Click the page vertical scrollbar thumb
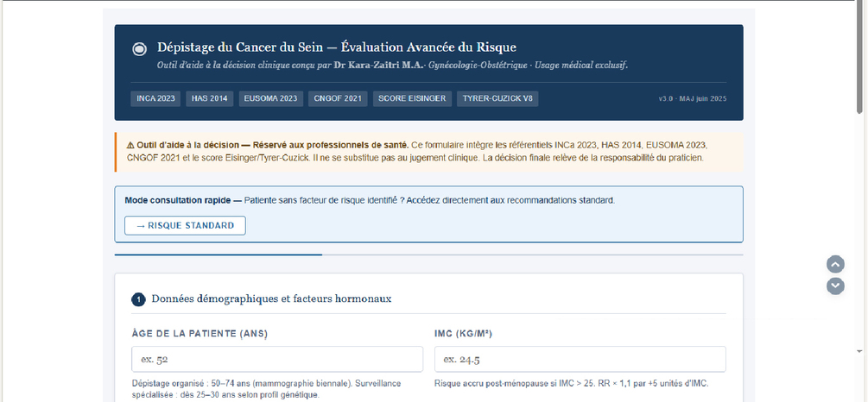Image resolution: width=868 pixels, height=402 pixels. pos(859,58)
